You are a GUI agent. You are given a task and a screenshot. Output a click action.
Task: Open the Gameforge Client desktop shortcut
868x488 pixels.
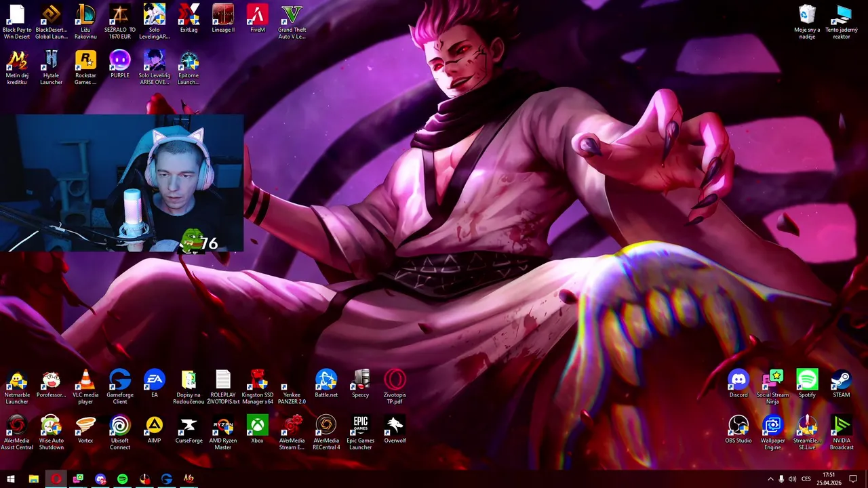[x=120, y=387]
